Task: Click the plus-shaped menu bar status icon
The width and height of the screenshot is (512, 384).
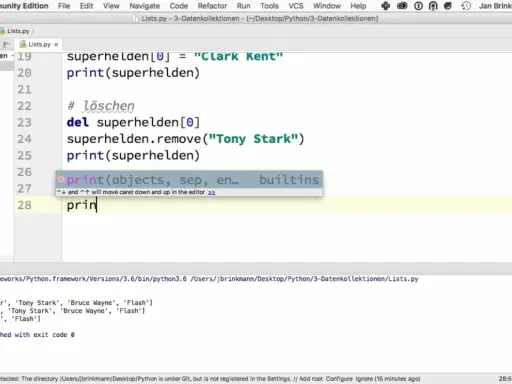Action: click(x=386, y=6)
